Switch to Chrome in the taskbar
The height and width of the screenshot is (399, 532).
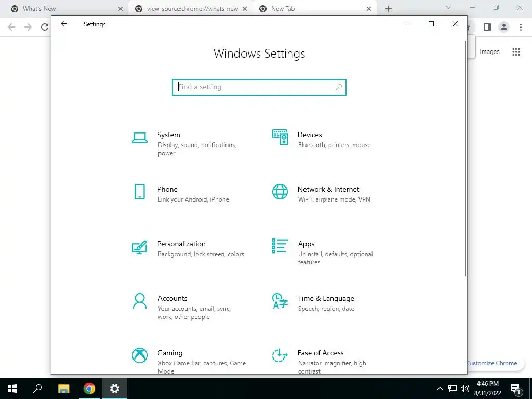(89, 389)
